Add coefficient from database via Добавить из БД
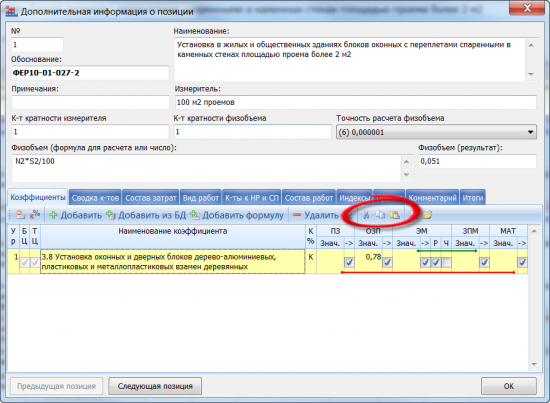Viewport: 550px width, 403px height. tap(146, 215)
